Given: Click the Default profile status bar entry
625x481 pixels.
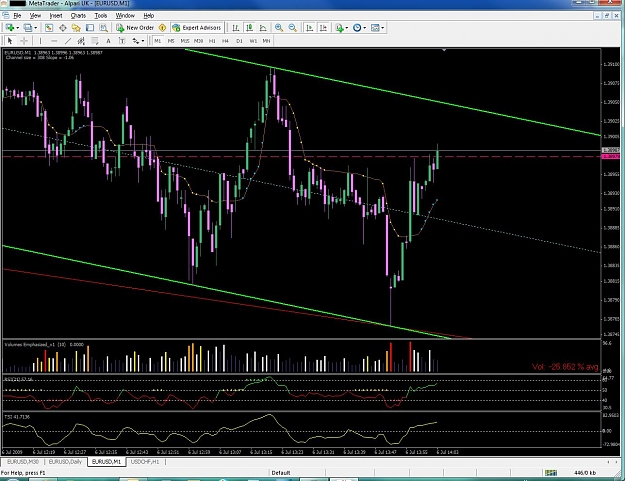Looking at the screenshot, I should point(281,473).
